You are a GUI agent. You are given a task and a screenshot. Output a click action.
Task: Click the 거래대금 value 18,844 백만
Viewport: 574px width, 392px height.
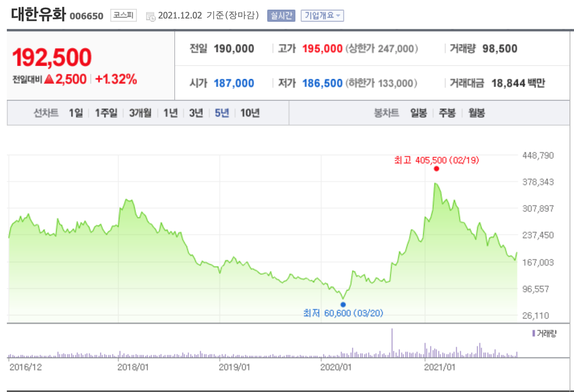518,83
